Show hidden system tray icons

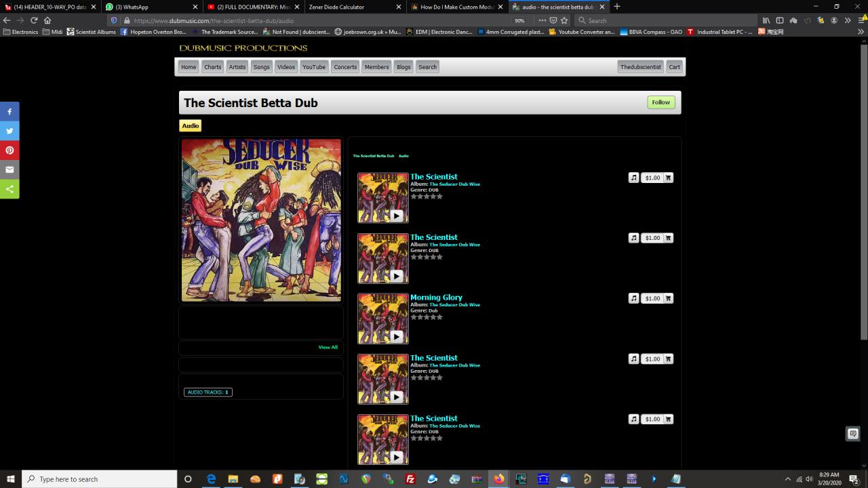pyautogui.click(x=787, y=479)
